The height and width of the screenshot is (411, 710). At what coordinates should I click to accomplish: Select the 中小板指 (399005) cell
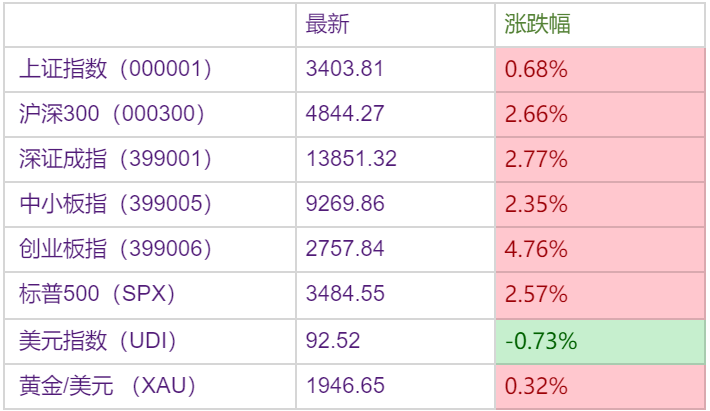(x=116, y=204)
